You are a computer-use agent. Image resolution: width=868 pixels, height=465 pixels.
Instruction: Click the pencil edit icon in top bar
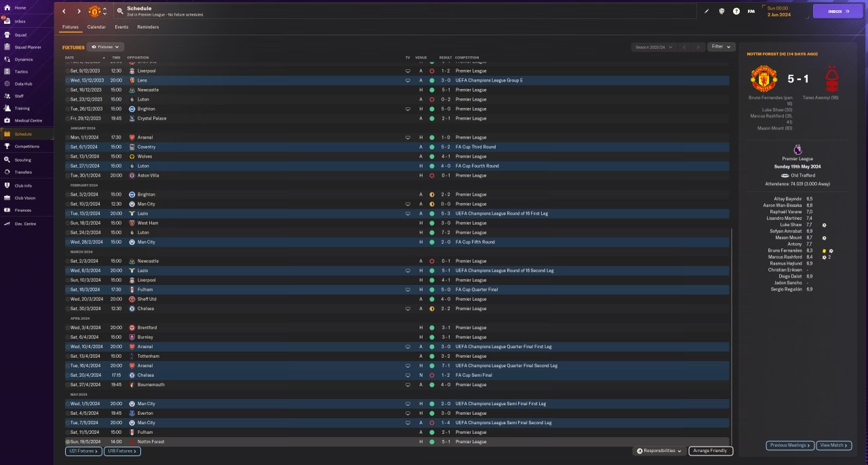[x=706, y=11]
